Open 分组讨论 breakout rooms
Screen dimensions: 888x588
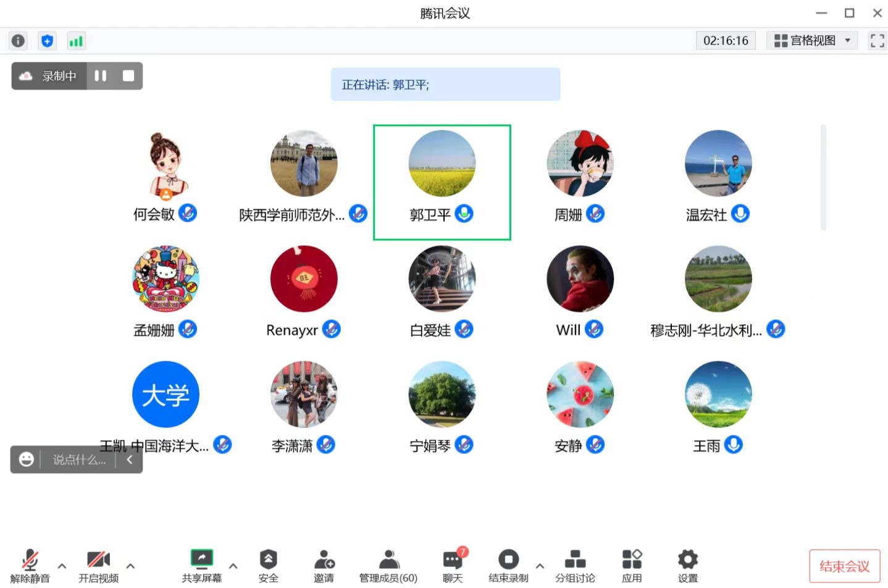coord(575,565)
